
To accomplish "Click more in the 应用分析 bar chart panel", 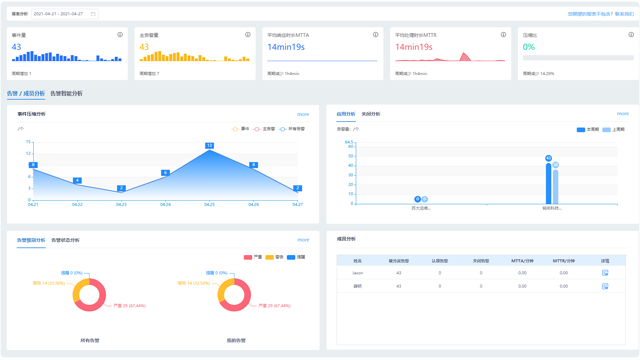I will 623,113.
